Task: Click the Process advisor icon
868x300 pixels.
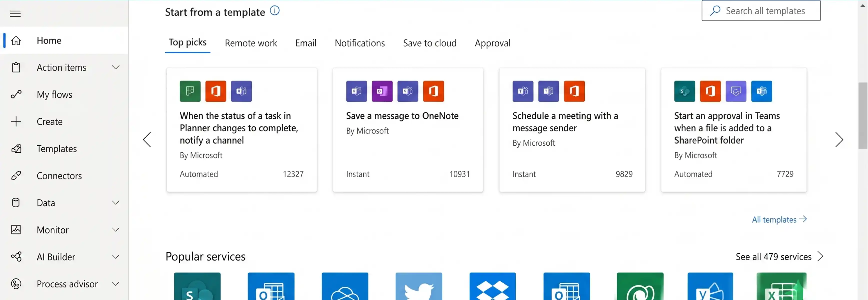Action: [x=16, y=284]
